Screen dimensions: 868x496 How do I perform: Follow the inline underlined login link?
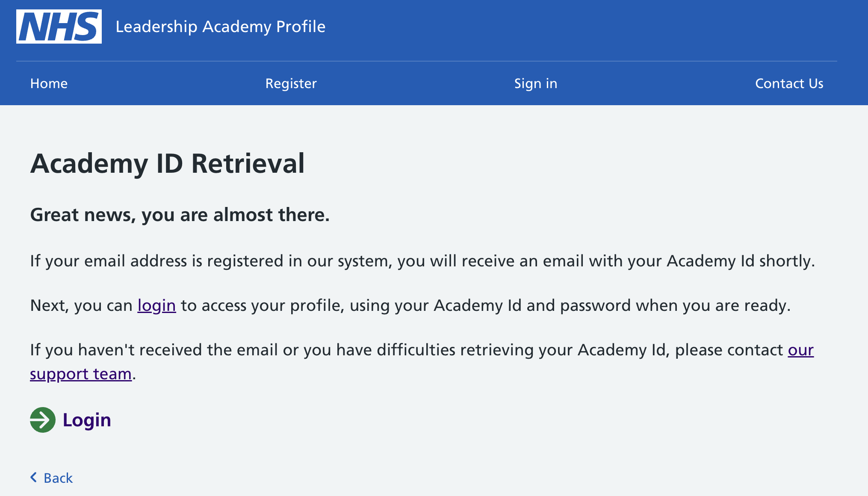click(x=156, y=306)
